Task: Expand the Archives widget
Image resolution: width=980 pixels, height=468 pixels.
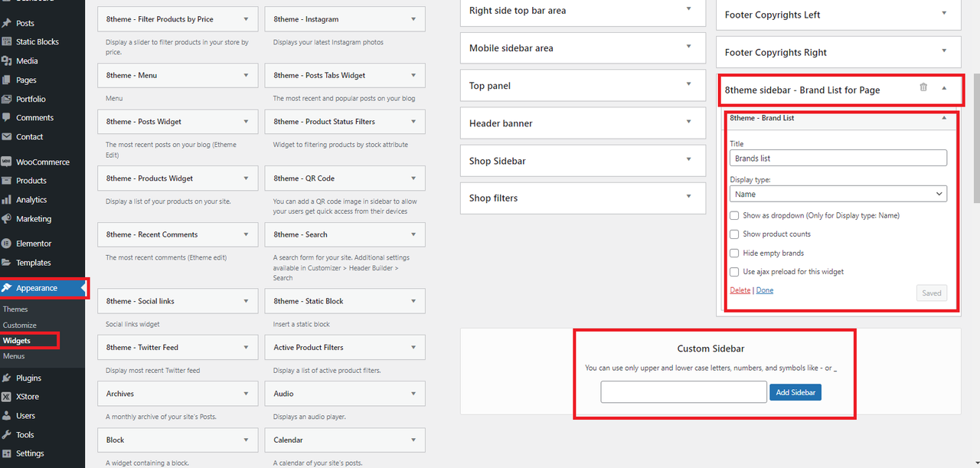Action: (x=246, y=394)
